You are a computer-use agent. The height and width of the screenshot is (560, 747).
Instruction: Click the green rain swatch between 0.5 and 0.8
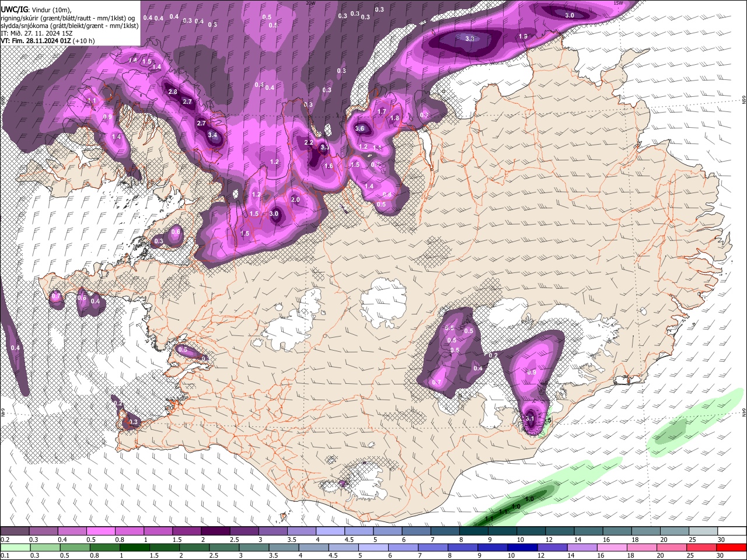[x=75, y=547]
